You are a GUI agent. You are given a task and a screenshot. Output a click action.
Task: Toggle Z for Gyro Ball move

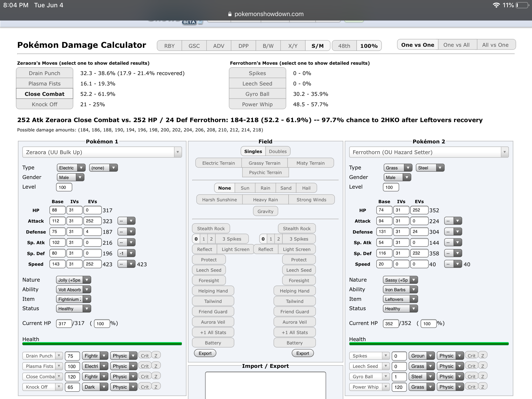tap(483, 376)
